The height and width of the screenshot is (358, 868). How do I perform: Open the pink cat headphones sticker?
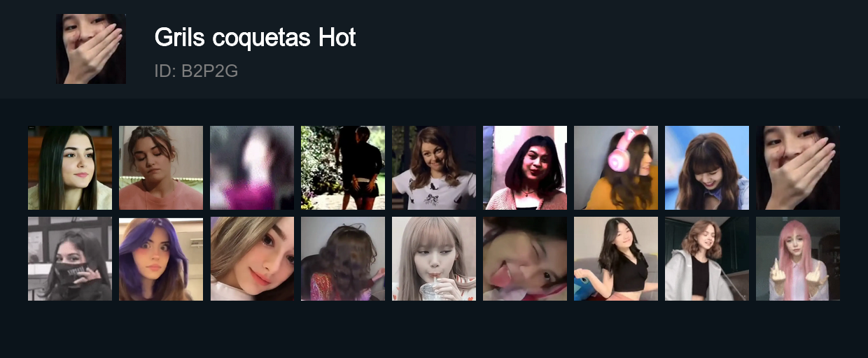click(x=616, y=168)
